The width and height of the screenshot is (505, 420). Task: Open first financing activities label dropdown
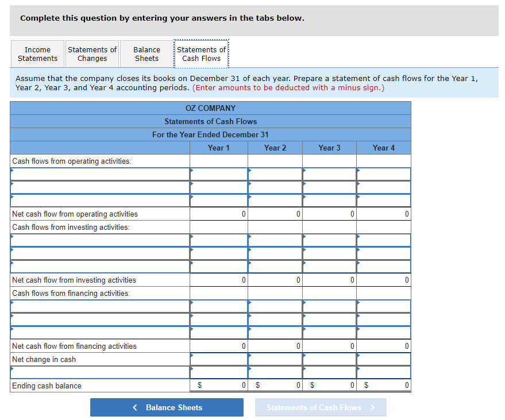click(x=100, y=306)
